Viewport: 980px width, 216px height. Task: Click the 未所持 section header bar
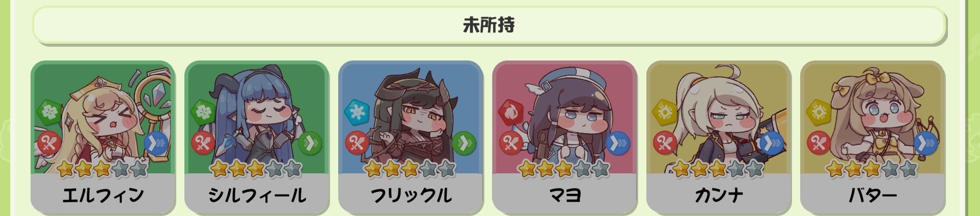489,25
